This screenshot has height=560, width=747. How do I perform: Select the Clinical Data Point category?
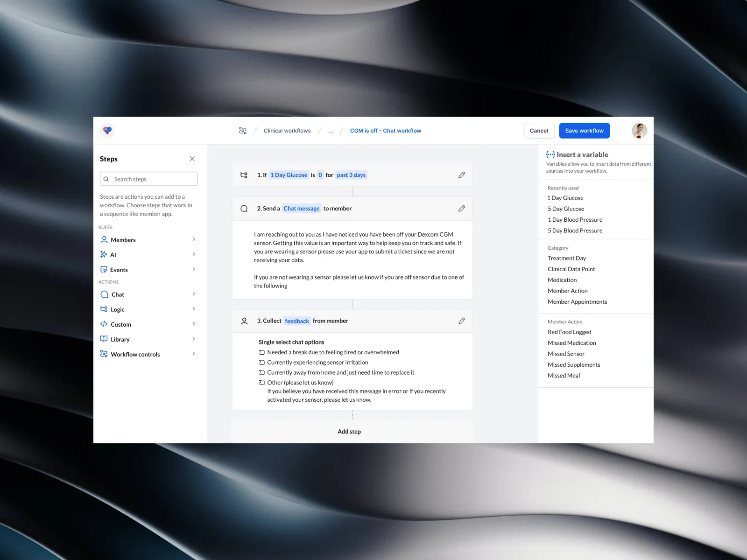[x=571, y=269]
